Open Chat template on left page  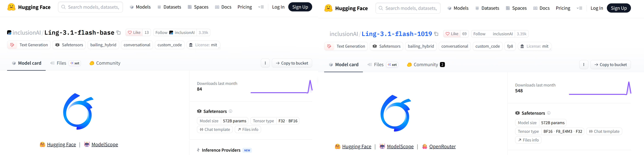point(215,130)
